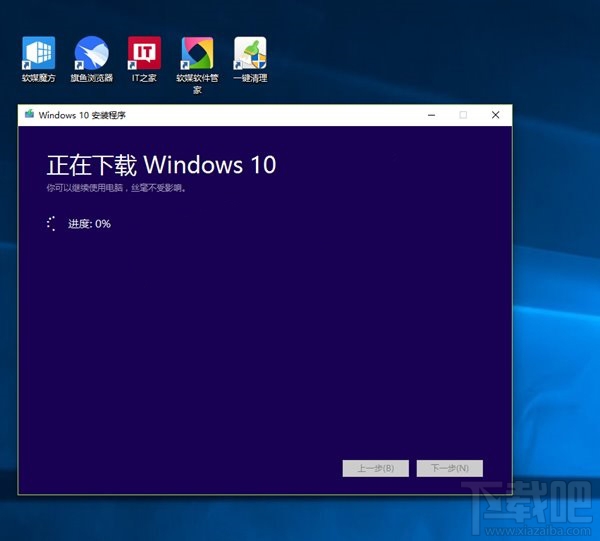Screen dimensions: 600x541
Task: Click the greyed-out maximize button
Action: [462, 115]
